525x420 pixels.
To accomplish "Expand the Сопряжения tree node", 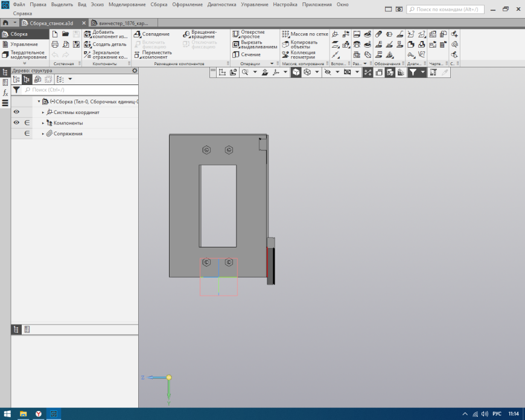I will (x=43, y=134).
